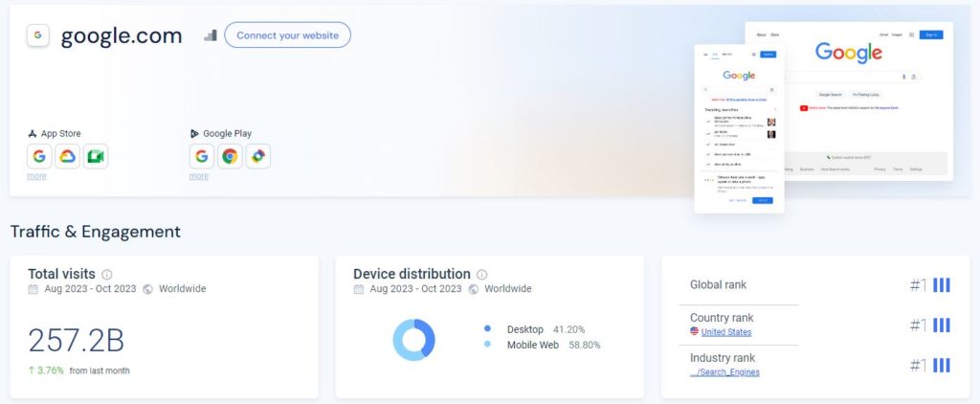Screen dimensions: 980x404
Task: Click the traffic bars icon next to google.com
Action: [211, 35]
